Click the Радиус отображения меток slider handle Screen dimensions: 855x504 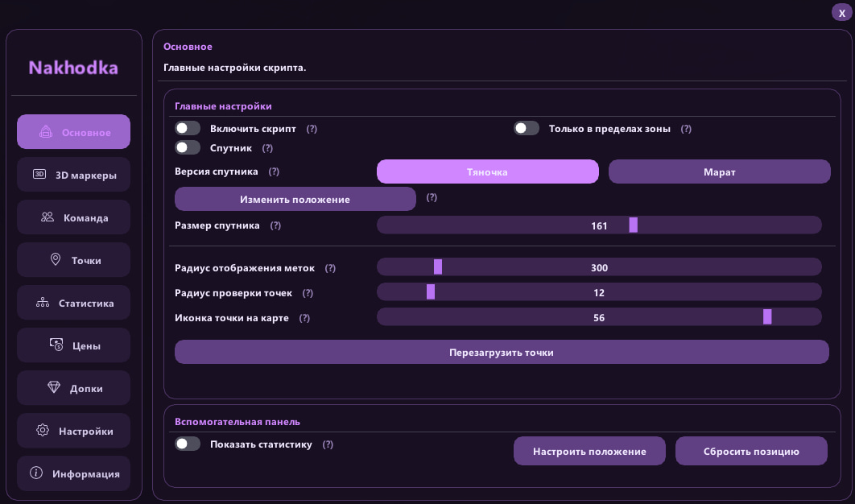[438, 266]
